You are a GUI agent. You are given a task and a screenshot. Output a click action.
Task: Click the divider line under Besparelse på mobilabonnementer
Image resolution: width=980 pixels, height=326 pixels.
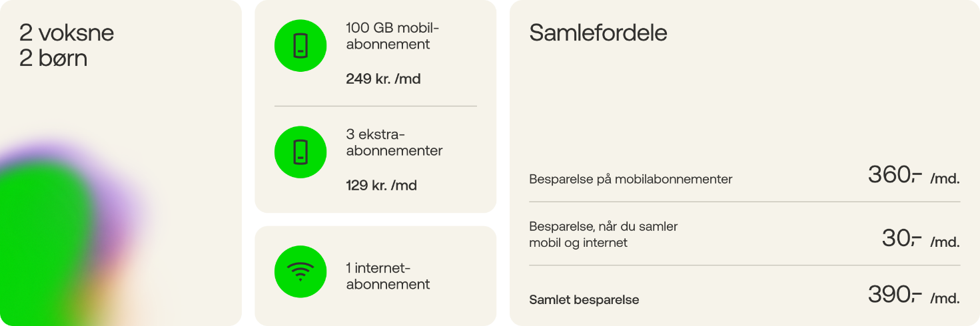click(744, 202)
